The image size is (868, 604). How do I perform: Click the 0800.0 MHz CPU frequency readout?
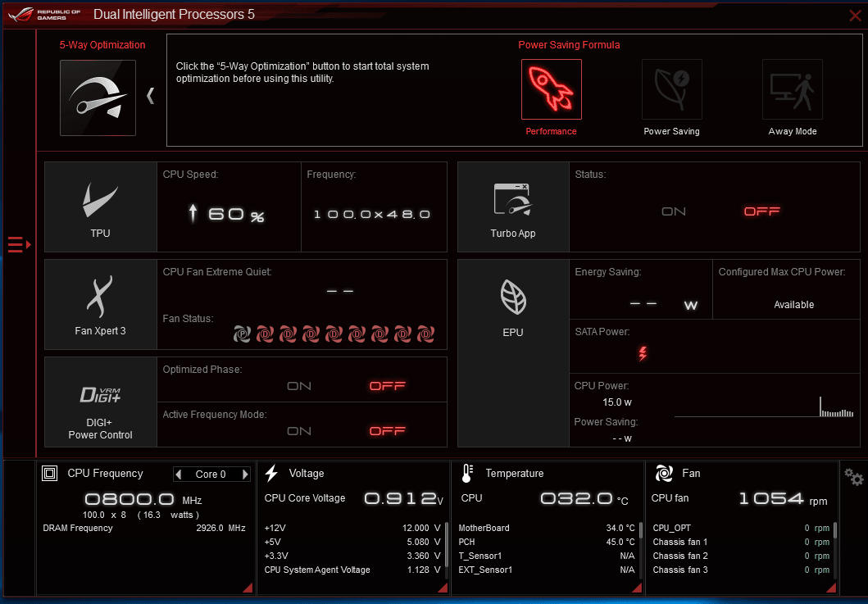[x=143, y=499]
